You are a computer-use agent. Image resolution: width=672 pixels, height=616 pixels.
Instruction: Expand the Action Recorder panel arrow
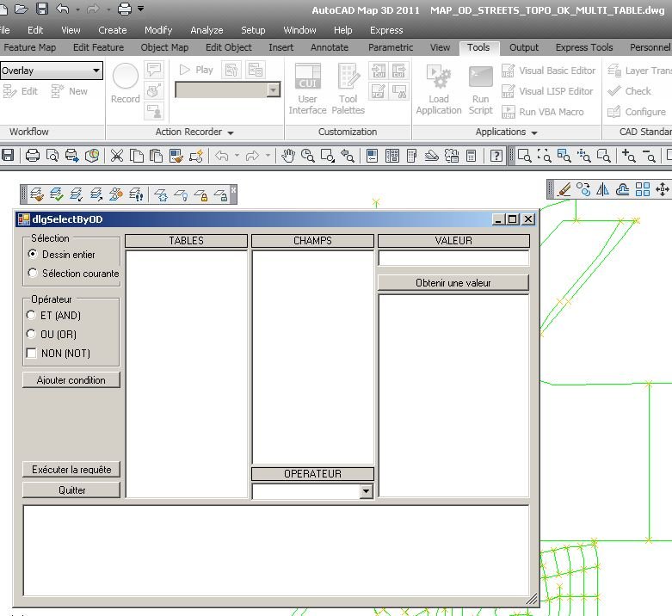click(231, 132)
